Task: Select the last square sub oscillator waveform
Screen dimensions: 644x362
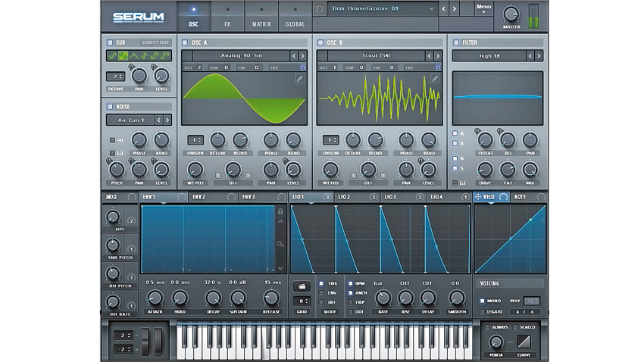Action: [x=165, y=56]
